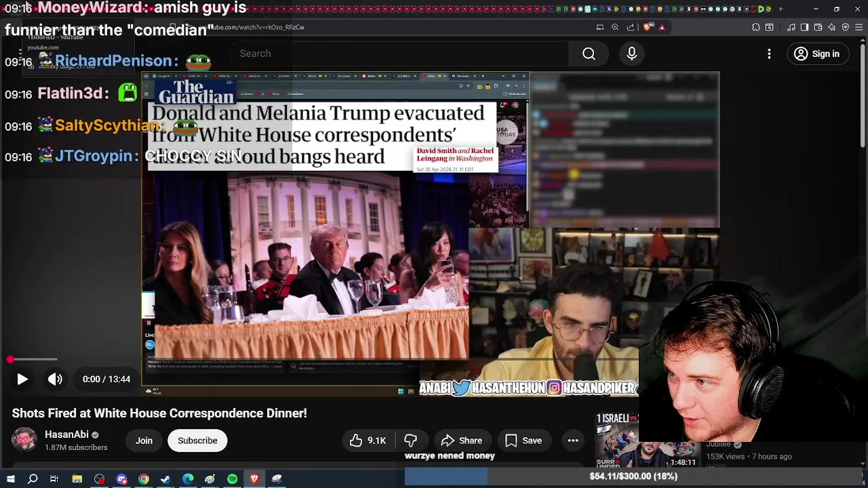Open Windows taskbar search
868x488 pixels.
[x=32, y=479]
